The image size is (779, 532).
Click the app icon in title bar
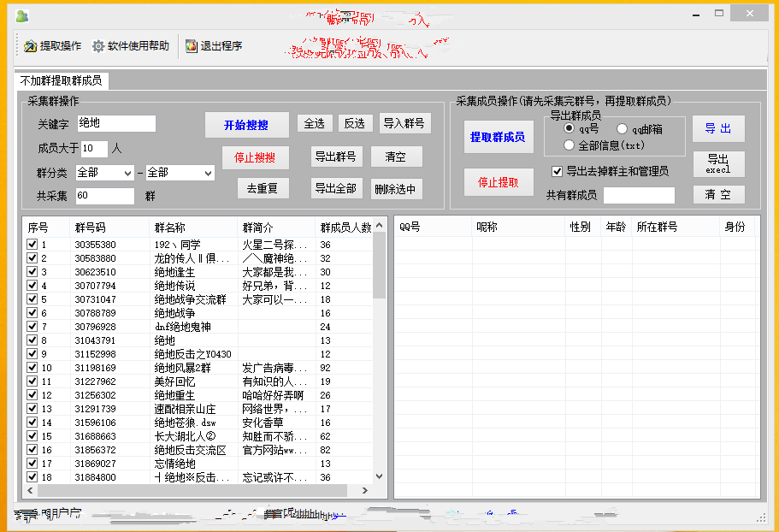(22, 16)
